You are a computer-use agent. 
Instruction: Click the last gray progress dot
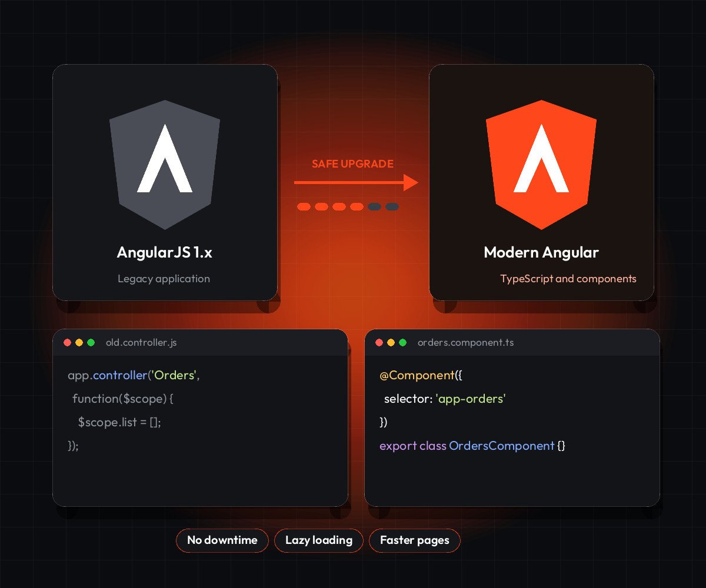coord(392,206)
